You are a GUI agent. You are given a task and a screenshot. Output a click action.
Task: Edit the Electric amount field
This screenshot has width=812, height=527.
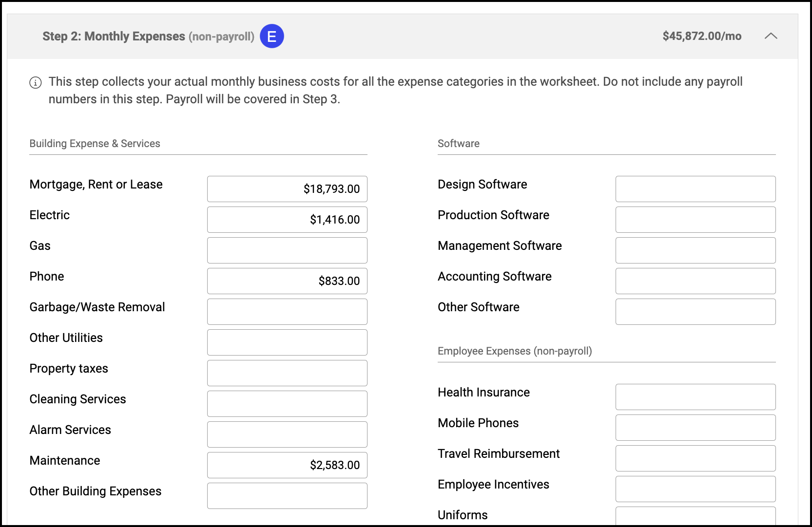[x=287, y=220]
